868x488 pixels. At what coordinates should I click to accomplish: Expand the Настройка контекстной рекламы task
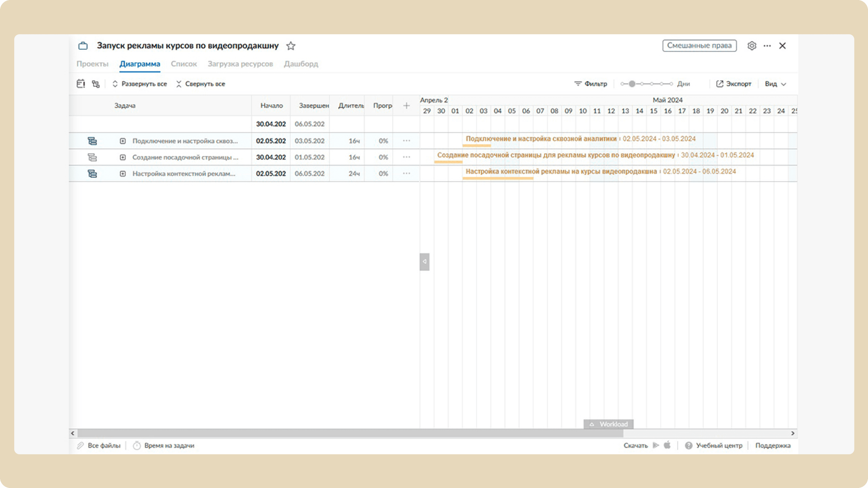(x=123, y=174)
